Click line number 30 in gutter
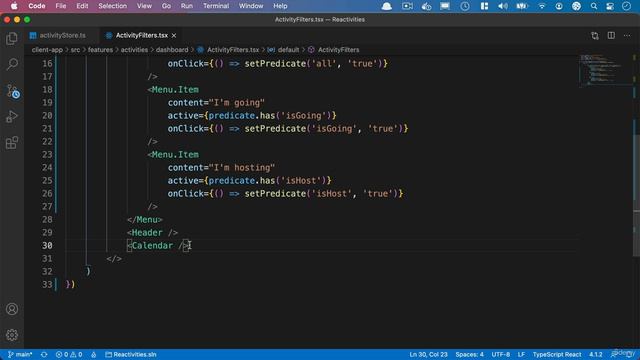The width and height of the screenshot is (640, 360). pos(47,245)
